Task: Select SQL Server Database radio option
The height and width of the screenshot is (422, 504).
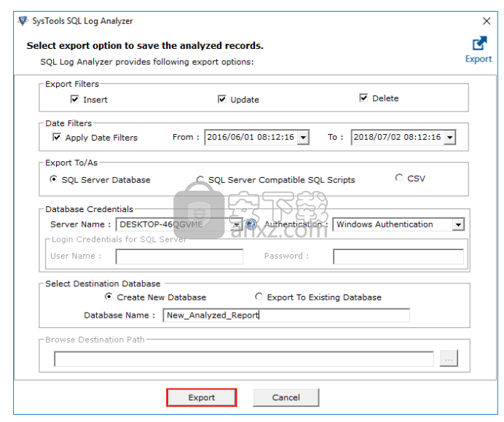Action: (53, 179)
